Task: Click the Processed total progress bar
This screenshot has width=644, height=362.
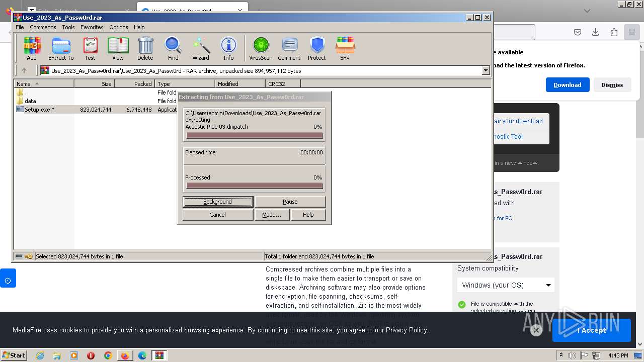Action: pyautogui.click(x=254, y=186)
